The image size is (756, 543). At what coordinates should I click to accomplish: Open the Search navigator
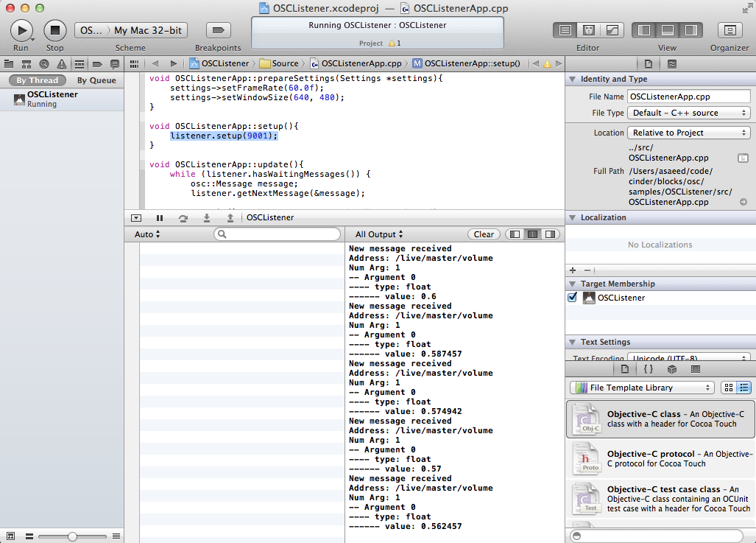(44, 63)
